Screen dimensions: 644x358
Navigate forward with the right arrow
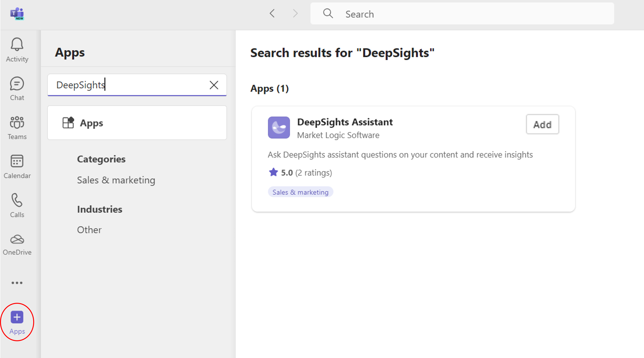pyautogui.click(x=295, y=13)
